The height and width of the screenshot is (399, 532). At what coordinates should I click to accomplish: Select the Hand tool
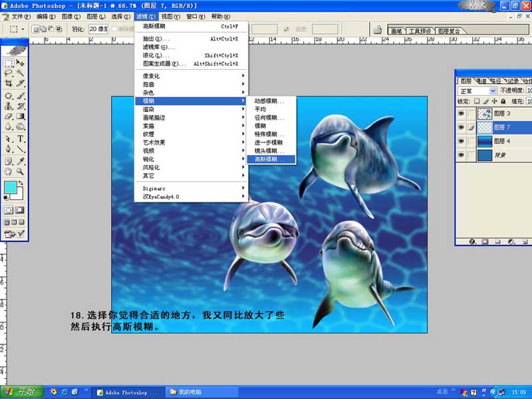pos(9,172)
